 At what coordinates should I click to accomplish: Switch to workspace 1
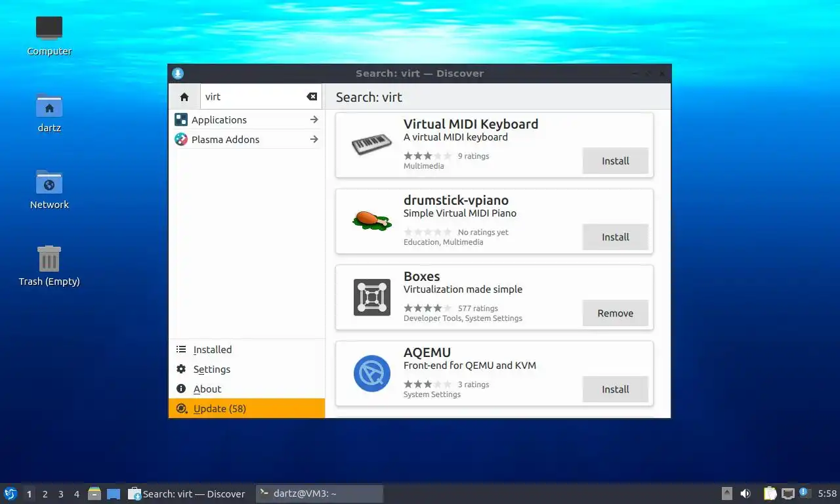click(30, 494)
